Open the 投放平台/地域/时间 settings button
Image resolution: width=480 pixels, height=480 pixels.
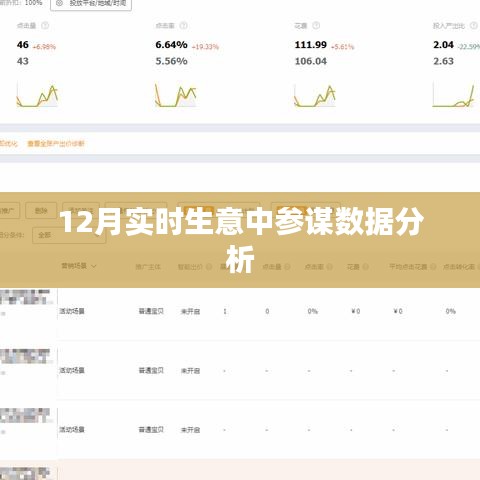click(x=91, y=4)
